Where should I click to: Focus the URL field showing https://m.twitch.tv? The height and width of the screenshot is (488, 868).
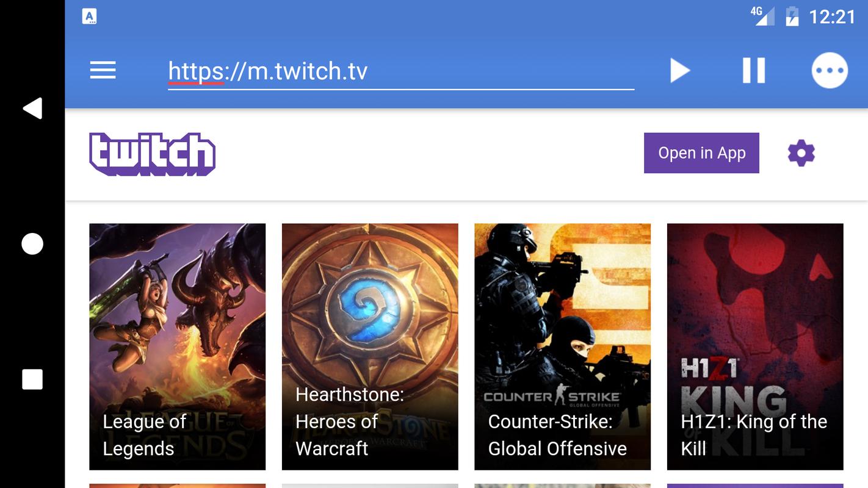[x=401, y=72]
